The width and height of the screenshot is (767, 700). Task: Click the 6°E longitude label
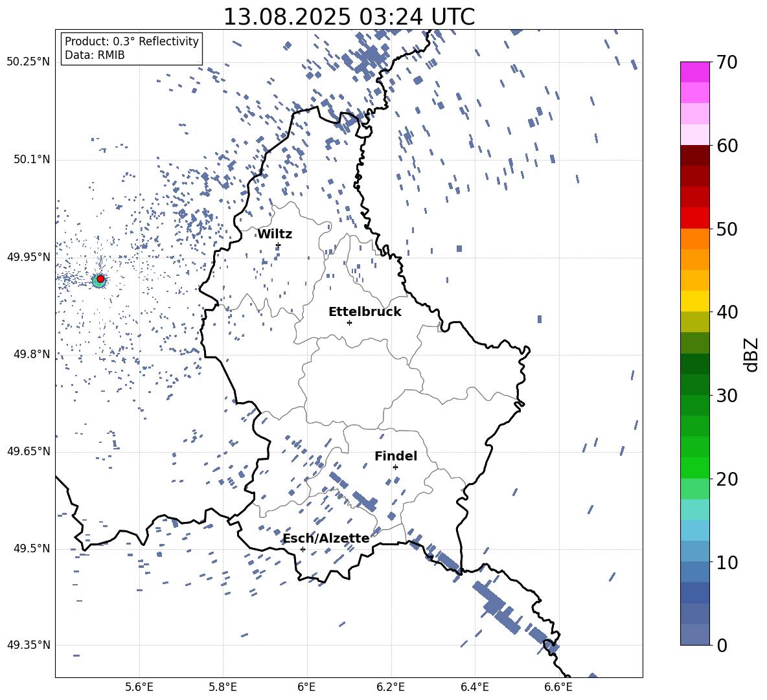tap(306, 687)
